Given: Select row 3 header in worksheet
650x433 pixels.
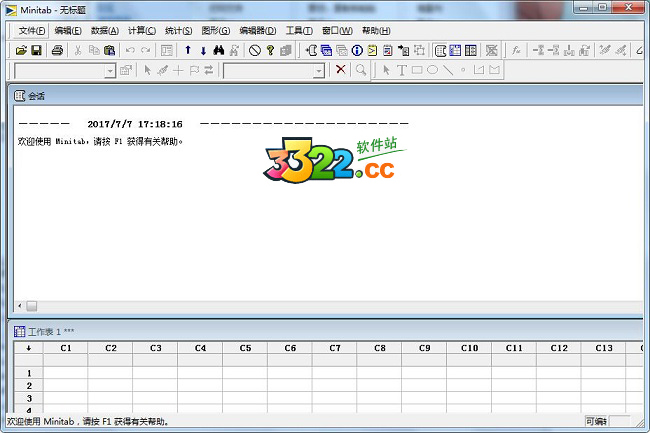Looking at the screenshot, I should pos(29,398).
